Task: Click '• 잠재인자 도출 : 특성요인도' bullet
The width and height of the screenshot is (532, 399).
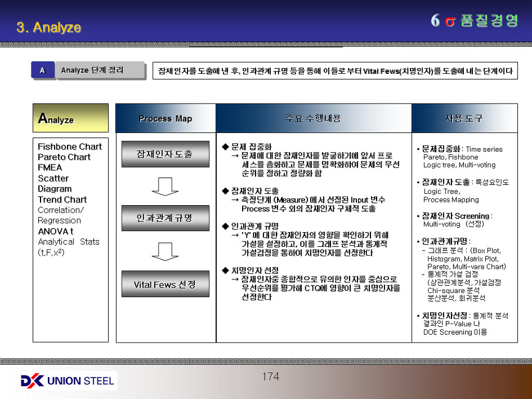Action: (463, 183)
